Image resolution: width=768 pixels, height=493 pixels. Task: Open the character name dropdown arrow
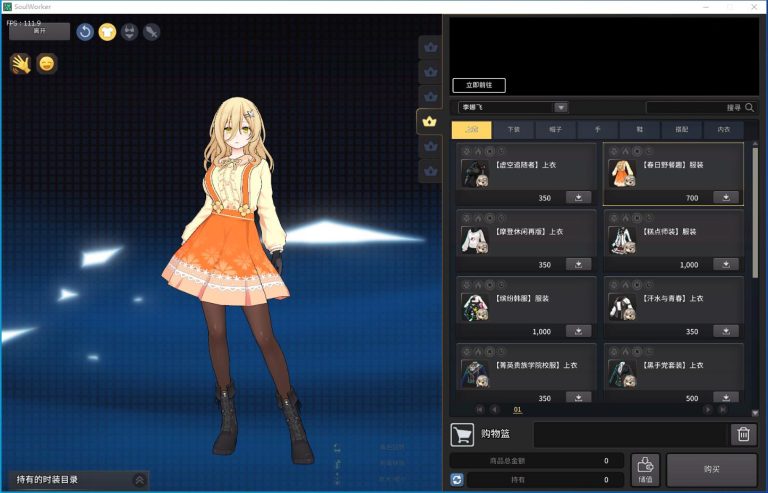pos(560,107)
